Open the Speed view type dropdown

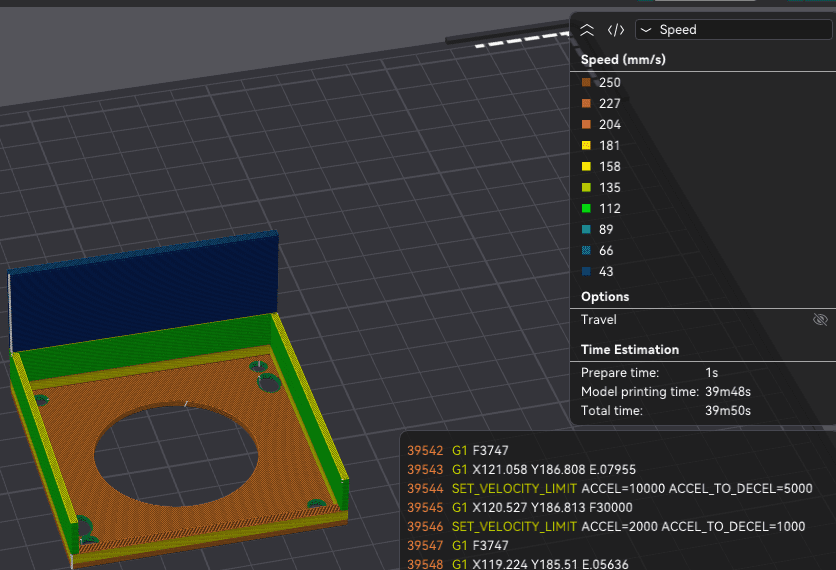(734, 30)
